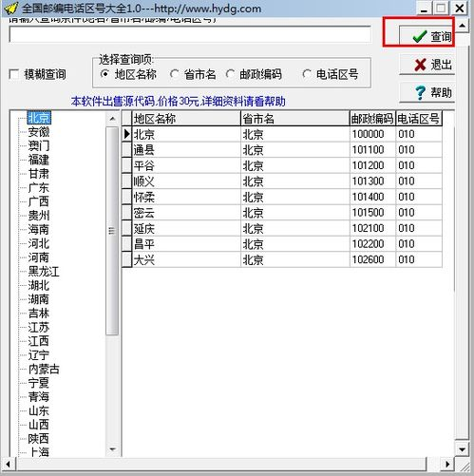Select 黑龙江 in the province list
This screenshot has width=474, height=476.
point(44,272)
